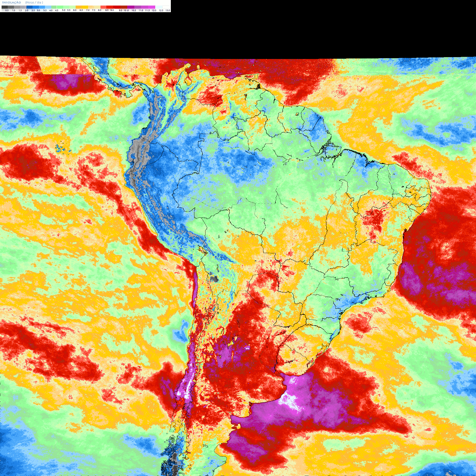Click the '13.0' legend value
Image resolution: width=476 pixels, height=476 pixels.
click(x=168, y=10)
